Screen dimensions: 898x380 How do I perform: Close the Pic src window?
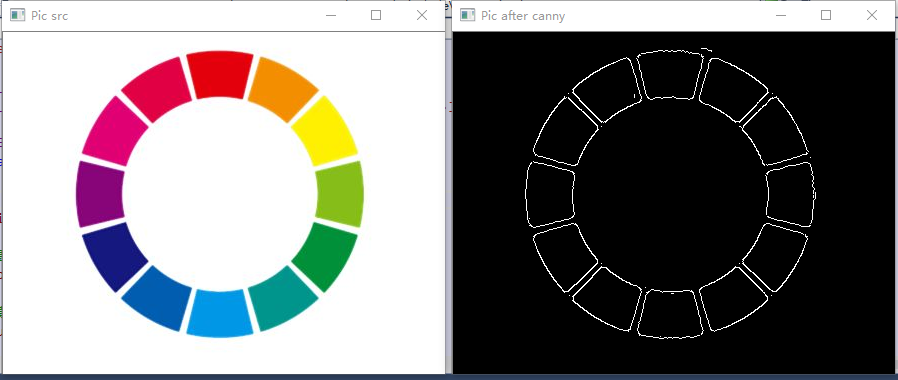tap(422, 15)
